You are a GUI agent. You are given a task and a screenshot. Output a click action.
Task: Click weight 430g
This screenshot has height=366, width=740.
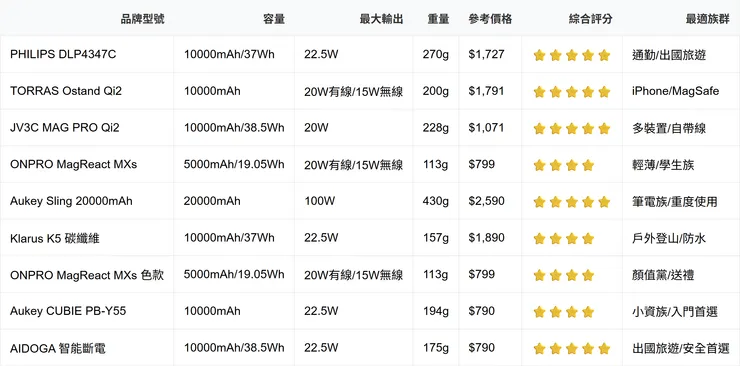(436, 201)
